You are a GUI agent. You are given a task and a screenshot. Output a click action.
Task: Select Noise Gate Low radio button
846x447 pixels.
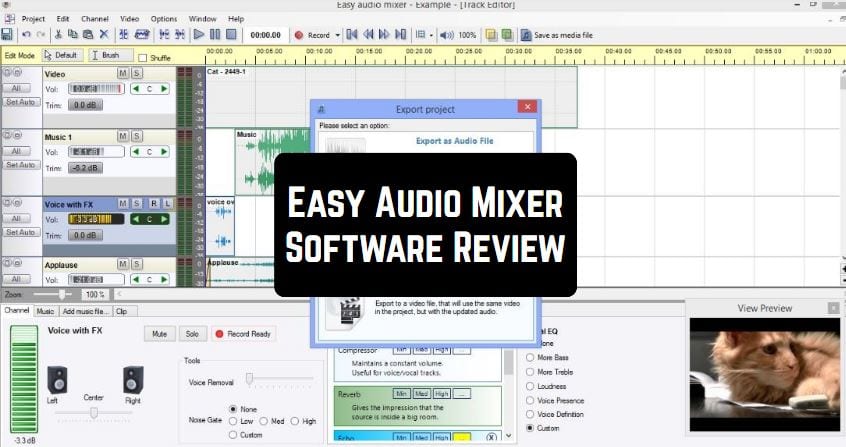(233, 421)
